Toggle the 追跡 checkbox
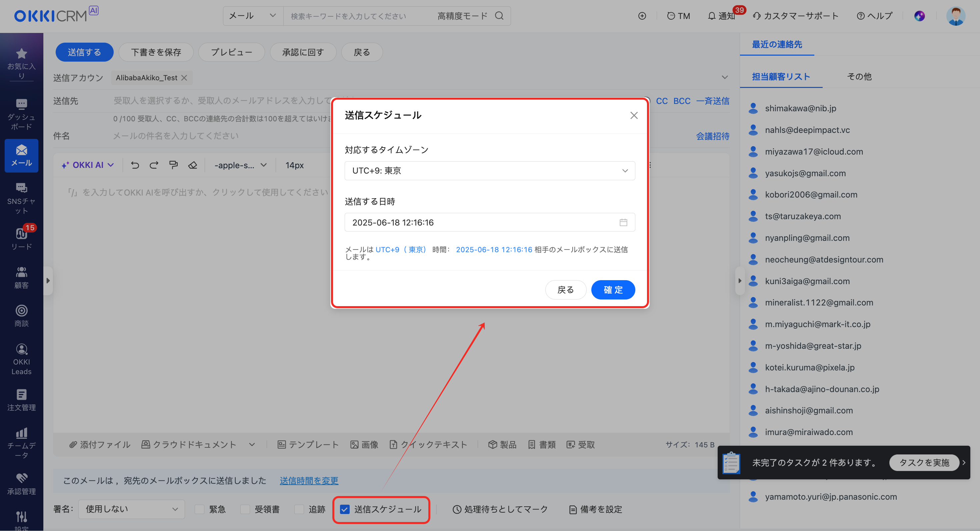The image size is (980, 531). click(x=299, y=509)
